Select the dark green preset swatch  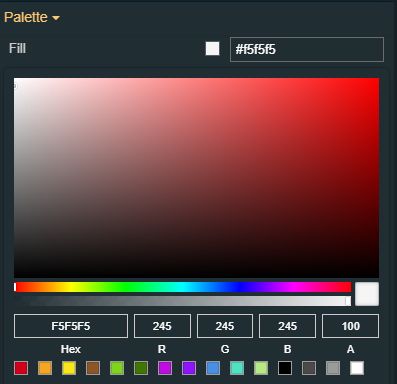coord(141,368)
